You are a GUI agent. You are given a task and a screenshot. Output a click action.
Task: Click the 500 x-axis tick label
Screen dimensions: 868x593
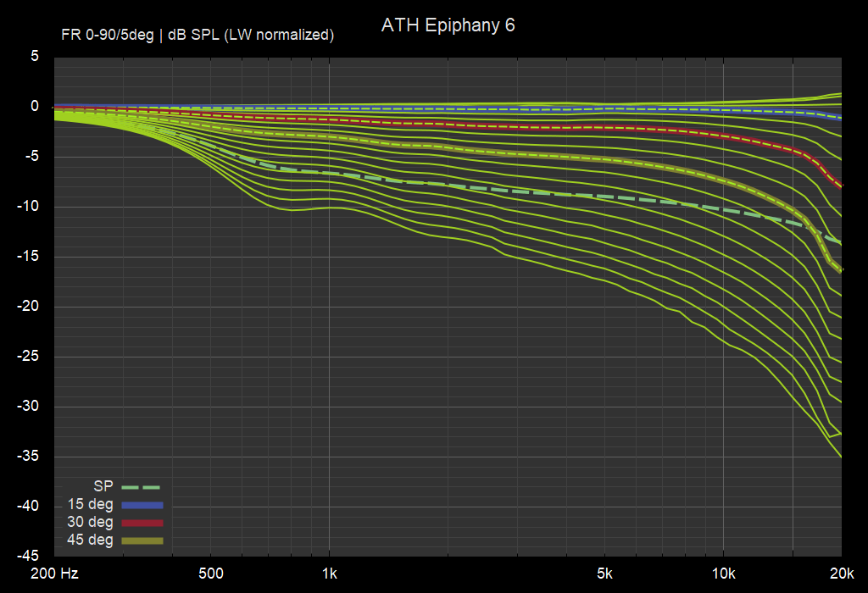pos(211,574)
